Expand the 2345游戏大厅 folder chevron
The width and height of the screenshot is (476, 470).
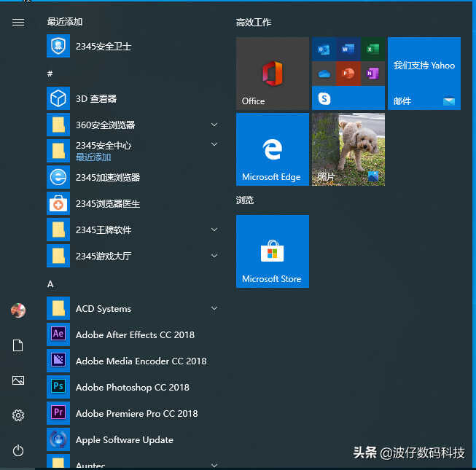[214, 256]
